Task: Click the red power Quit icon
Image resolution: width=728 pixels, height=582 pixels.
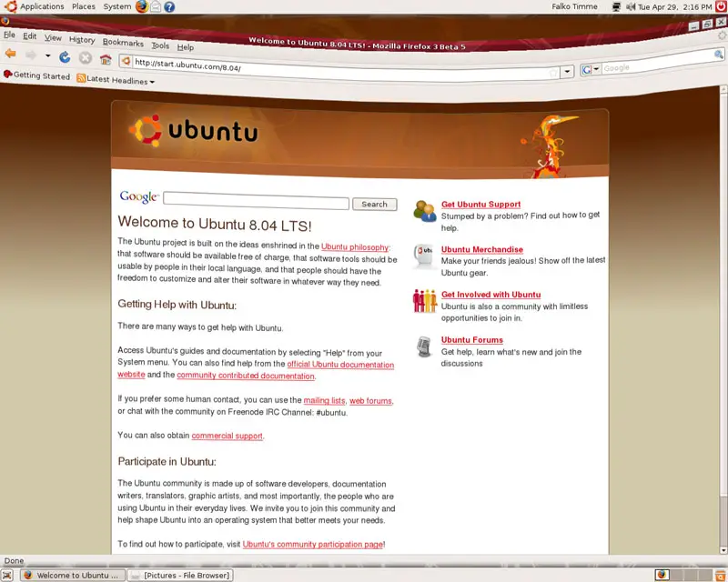Action: pos(721,6)
